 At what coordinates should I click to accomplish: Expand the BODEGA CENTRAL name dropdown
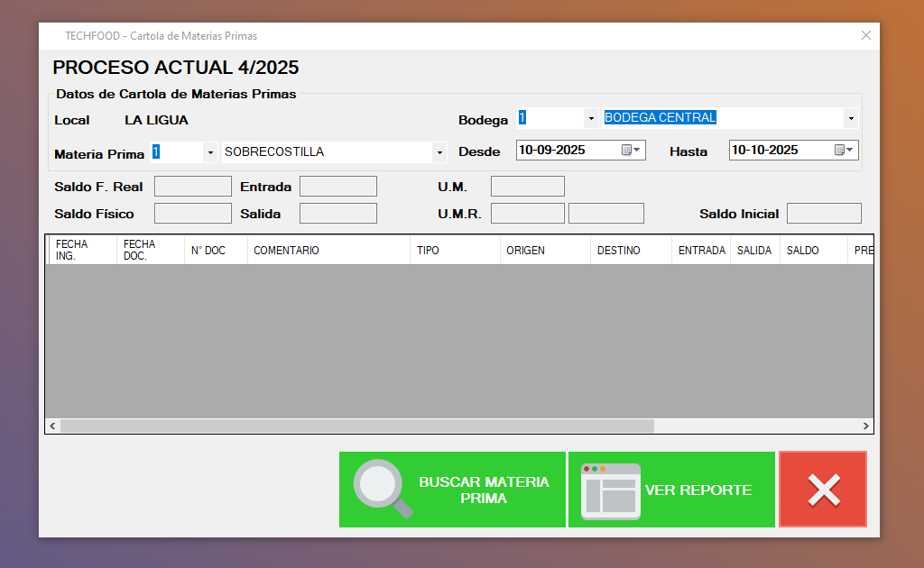coord(850,118)
